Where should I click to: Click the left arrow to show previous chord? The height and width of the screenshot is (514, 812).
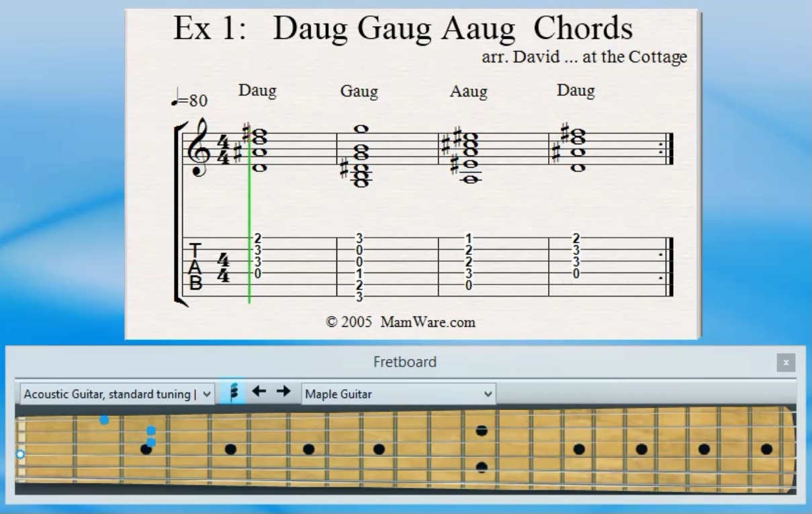pos(259,391)
